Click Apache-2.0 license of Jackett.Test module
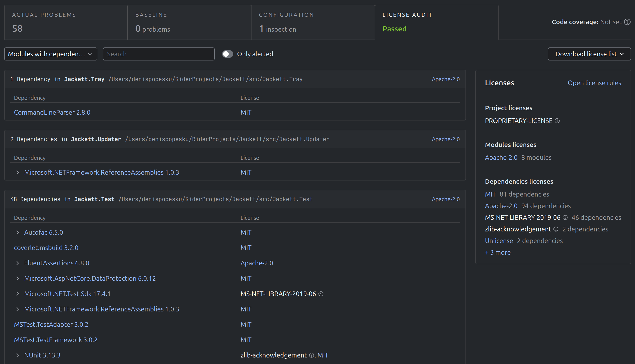Screen dimensions: 635x364 (445, 199)
